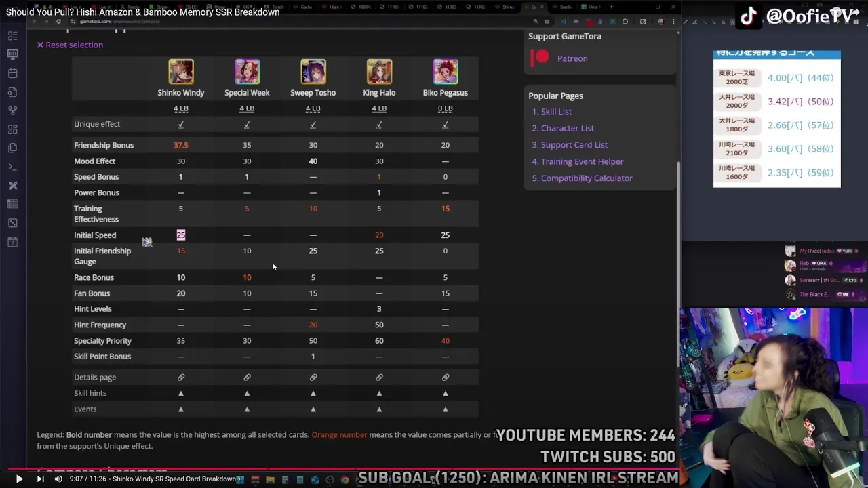Image resolution: width=868 pixels, height=488 pixels.
Task: Select the Biko Pegasus card portrait
Action: click(446, 72)
